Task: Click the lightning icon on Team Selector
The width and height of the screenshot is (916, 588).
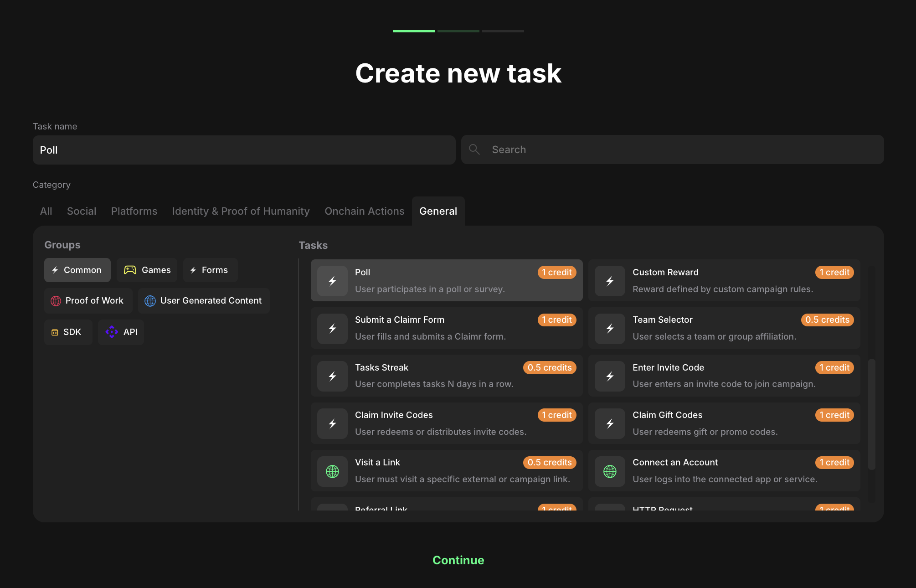Action: pos(610,328)
